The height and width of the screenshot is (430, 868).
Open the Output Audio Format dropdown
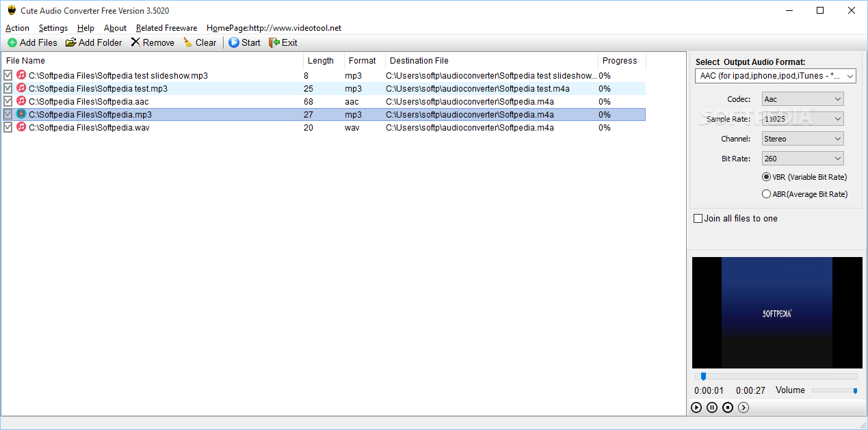[x=776, y=76]
